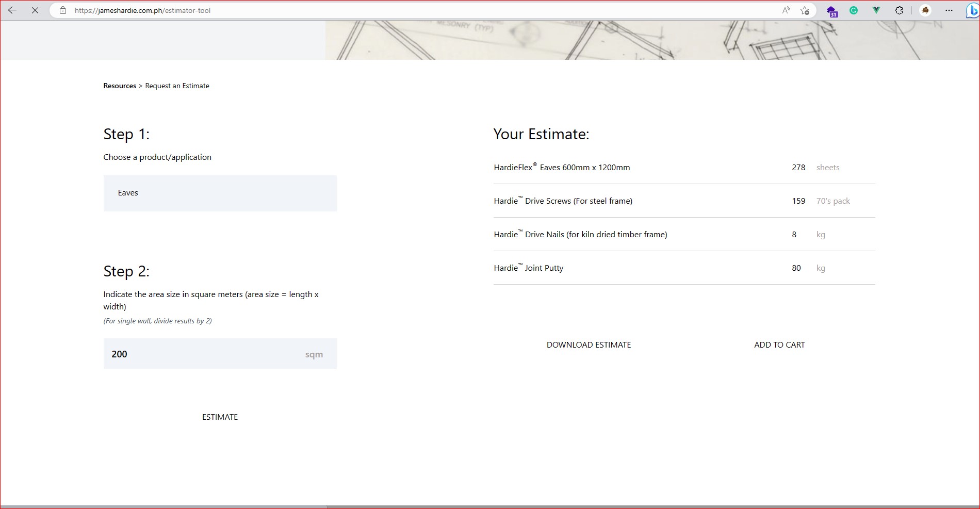Open the Grammarly extension icon

tap(854, 10)
